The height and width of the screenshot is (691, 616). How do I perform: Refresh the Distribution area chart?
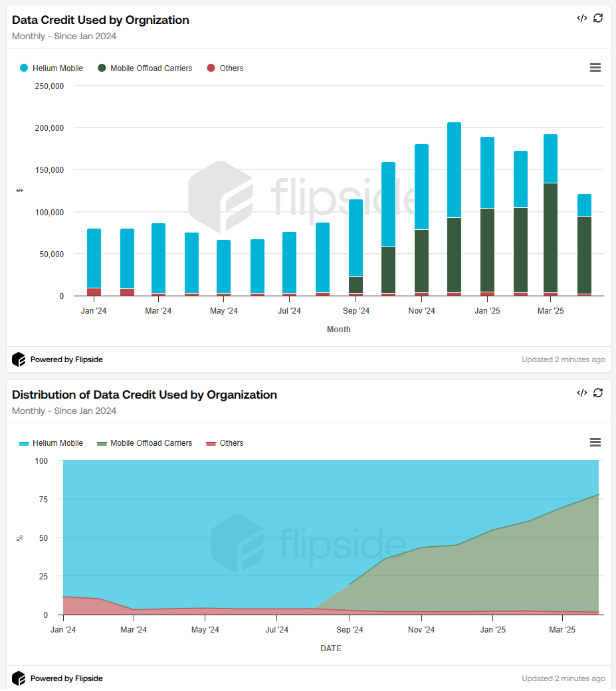click(598, 393)
